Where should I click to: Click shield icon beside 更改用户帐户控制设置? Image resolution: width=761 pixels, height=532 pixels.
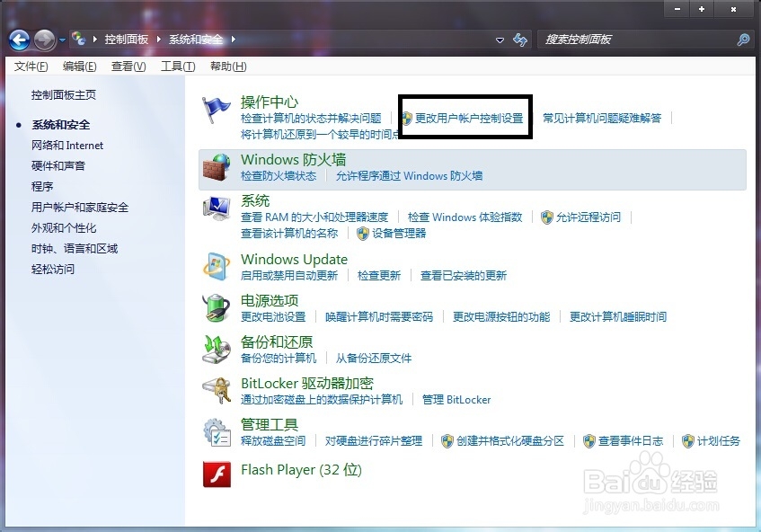[406, 118]
